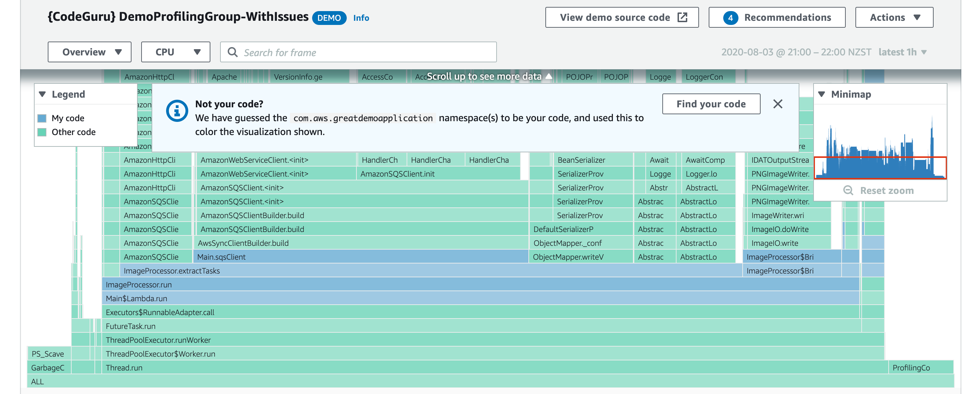This screenshot has height=394, width=980.
Task: Click the external link icon on View demo source code
Action: click(682, 17)
